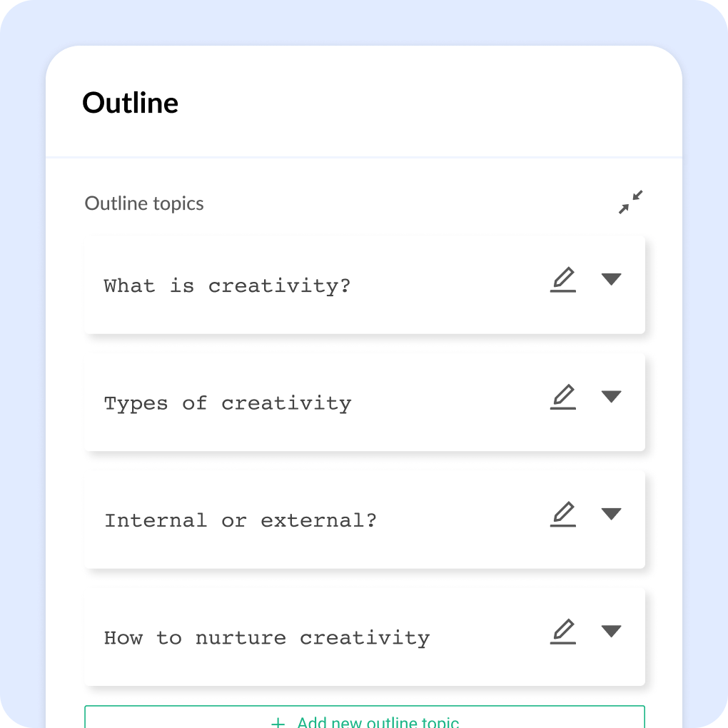Click the green 'Add new outline topic' text
728x728 pixels.
click(377, 722)
